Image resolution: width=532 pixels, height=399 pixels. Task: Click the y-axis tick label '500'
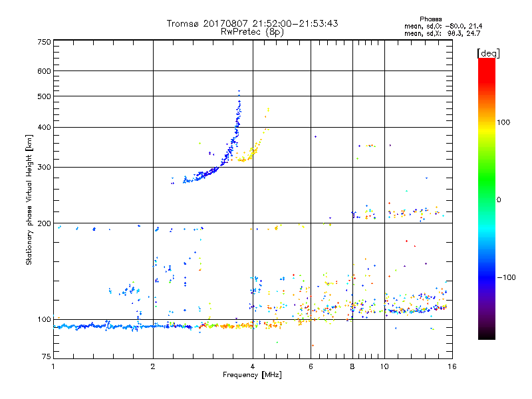coord(44,96)
